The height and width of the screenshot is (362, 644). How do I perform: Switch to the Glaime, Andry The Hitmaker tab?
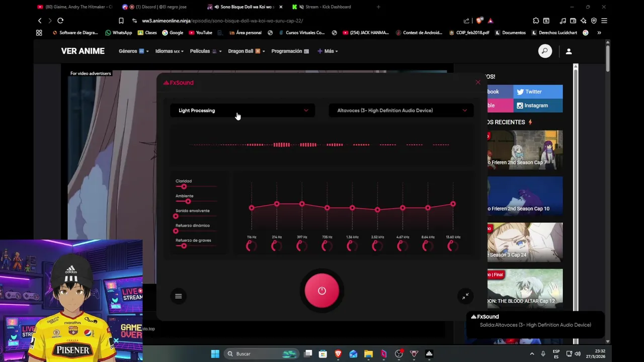[74, 7]
